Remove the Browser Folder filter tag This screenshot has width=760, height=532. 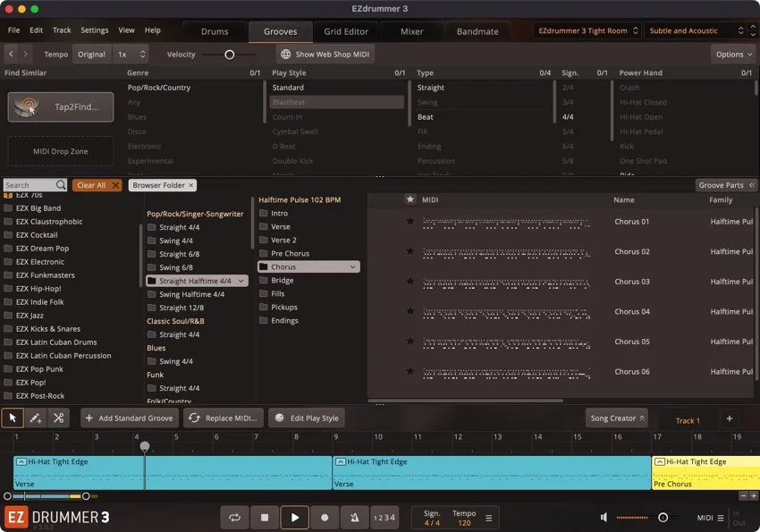click(191, 185)
